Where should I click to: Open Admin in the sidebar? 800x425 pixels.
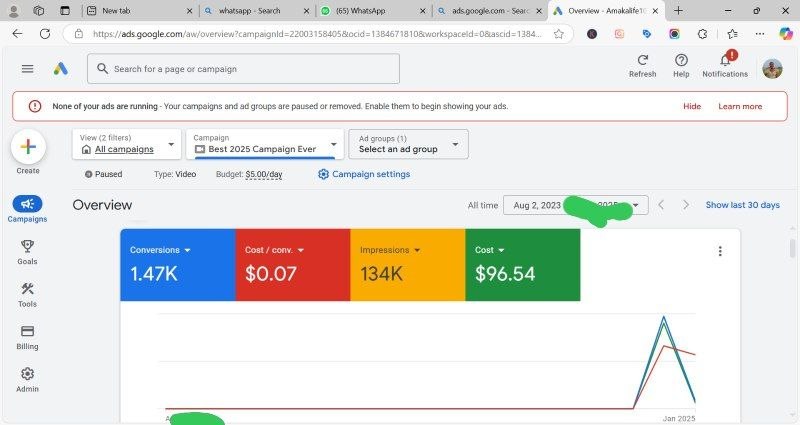[28, 379]
